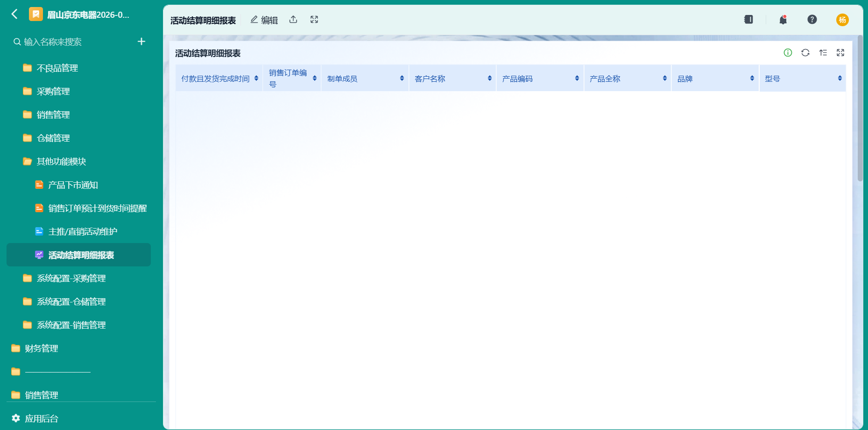The image size is (868, 430).
Task: Click the green info icon
Action: [788, 53]
